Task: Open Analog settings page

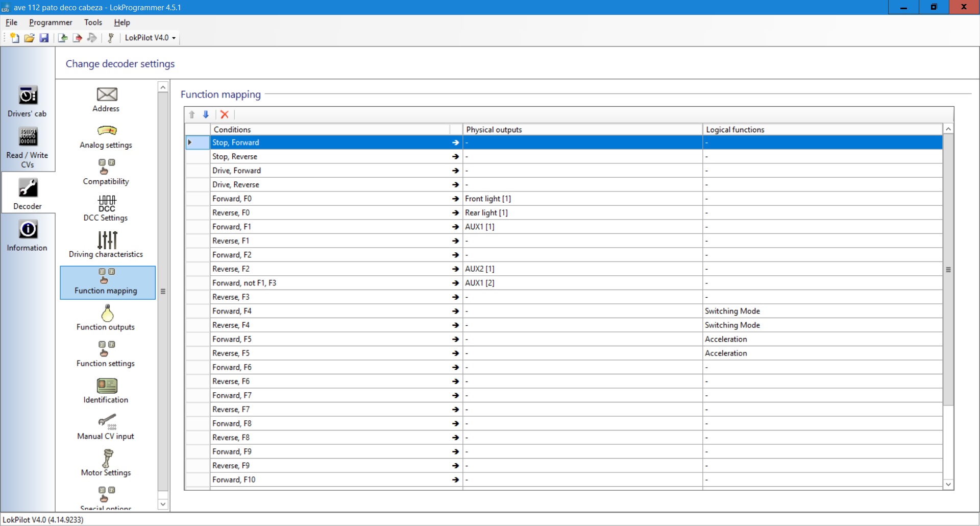Action: click(106, 136)
